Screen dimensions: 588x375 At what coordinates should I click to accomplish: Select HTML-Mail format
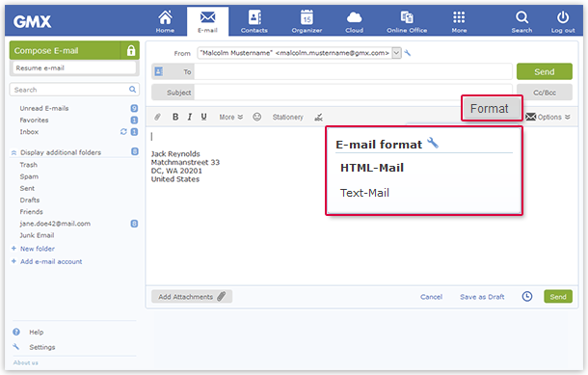pos(372,168)
